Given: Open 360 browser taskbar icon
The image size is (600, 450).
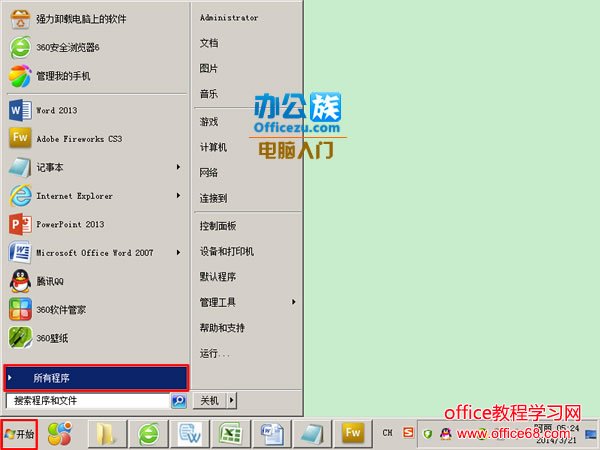Looking at the screenshot, I should coord(148,434).
